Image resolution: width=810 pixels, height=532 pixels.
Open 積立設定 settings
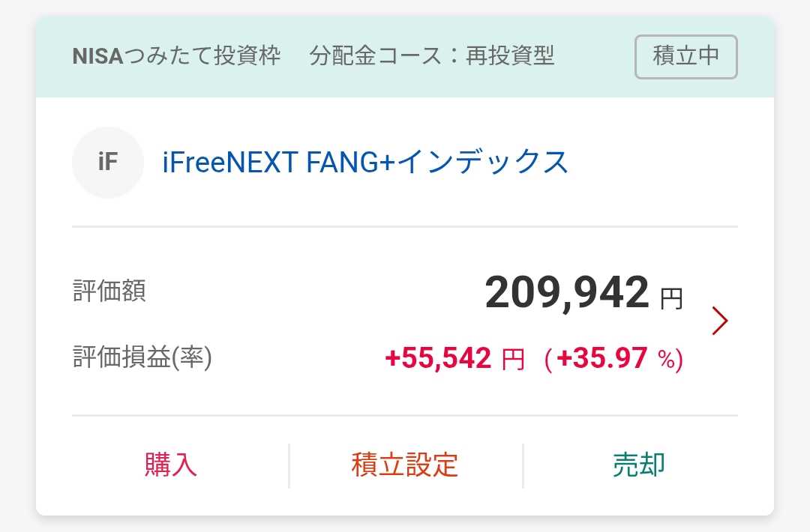point(404,465)
